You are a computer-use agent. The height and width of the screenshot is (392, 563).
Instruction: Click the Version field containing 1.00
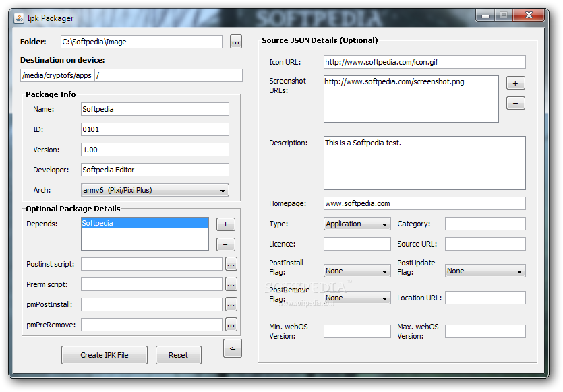click(155, 150)
